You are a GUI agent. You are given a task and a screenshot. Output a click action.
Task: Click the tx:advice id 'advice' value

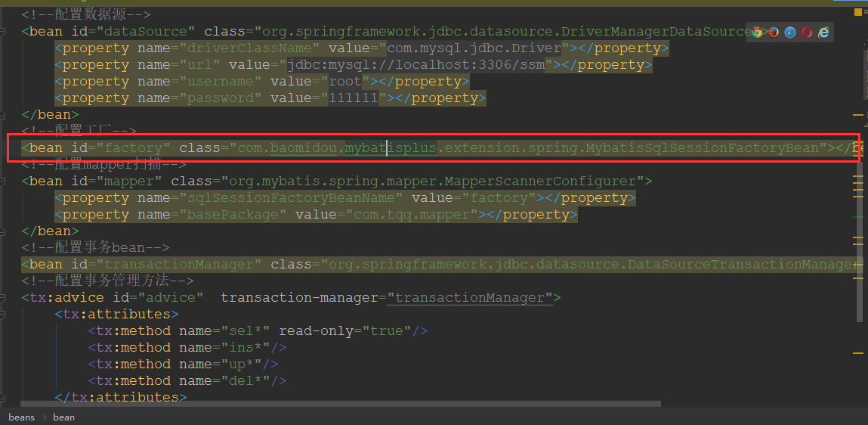[171, 297]
